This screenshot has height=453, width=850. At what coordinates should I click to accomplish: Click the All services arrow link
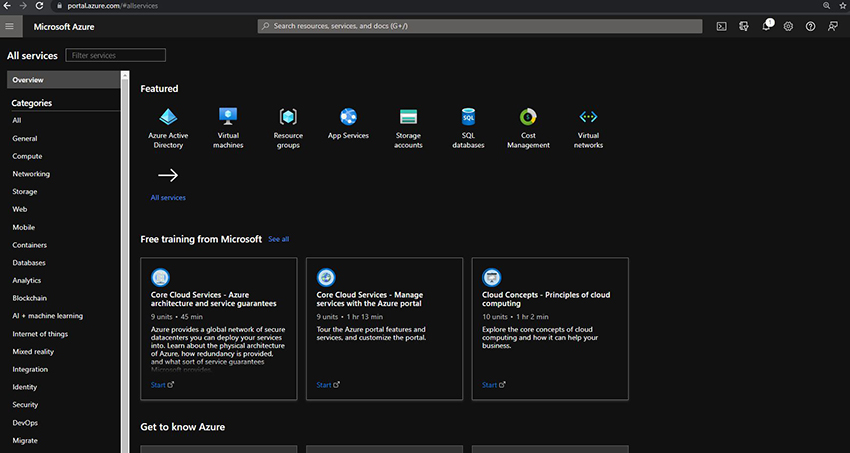(168, 176)
